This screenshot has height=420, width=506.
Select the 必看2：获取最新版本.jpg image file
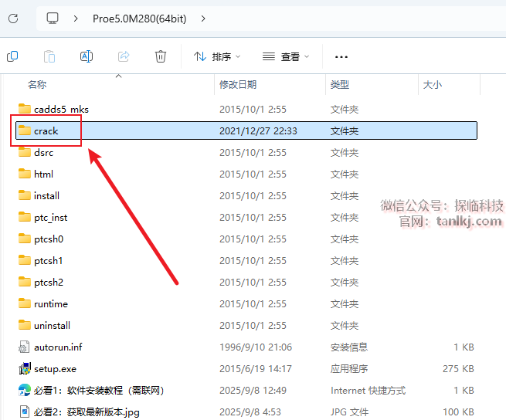[x=86, y=412]
